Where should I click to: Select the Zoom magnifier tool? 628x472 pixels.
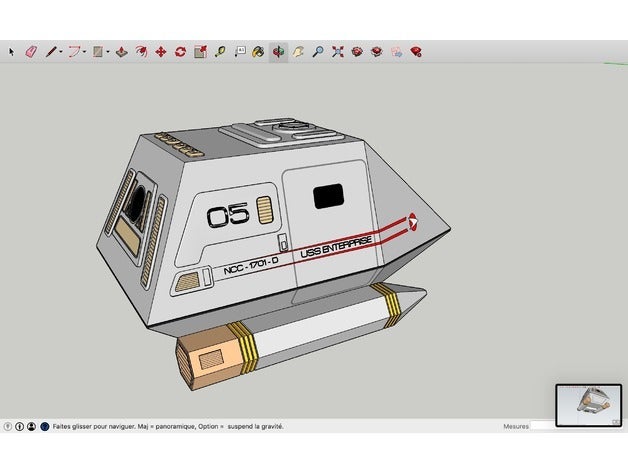(318, 52)
